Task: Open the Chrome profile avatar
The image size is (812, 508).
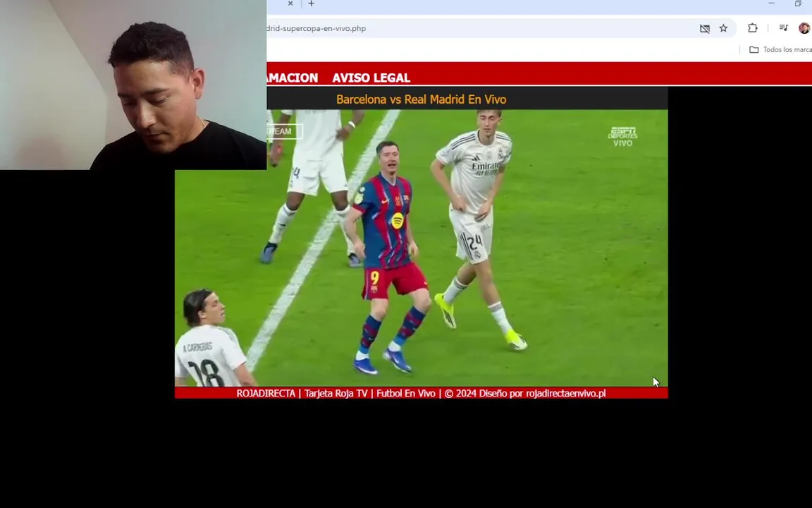Action: tap(804, 28)
